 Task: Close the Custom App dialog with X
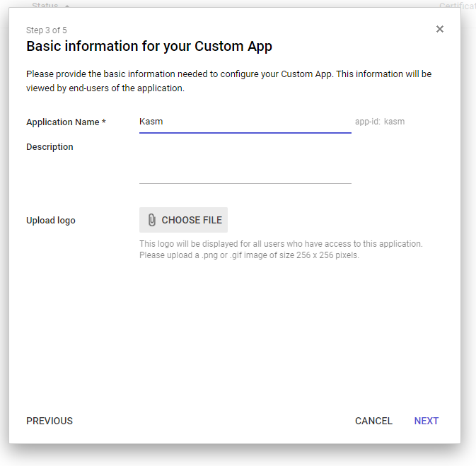click(x=440, y=29)
